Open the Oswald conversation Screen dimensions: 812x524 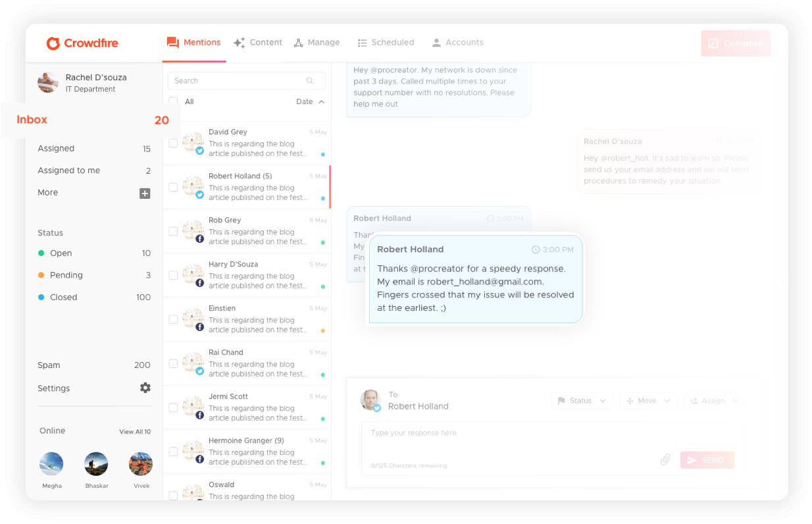coord(247,488)
